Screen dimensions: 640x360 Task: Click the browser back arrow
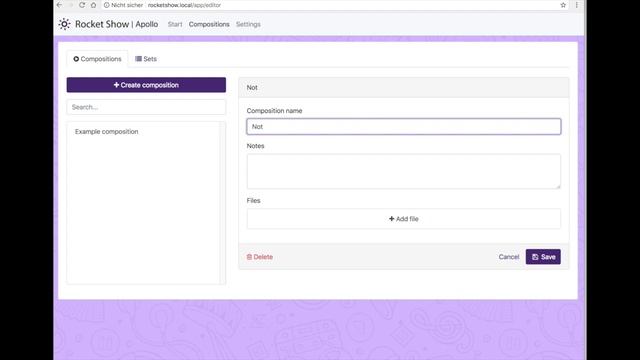pos(60,5)
